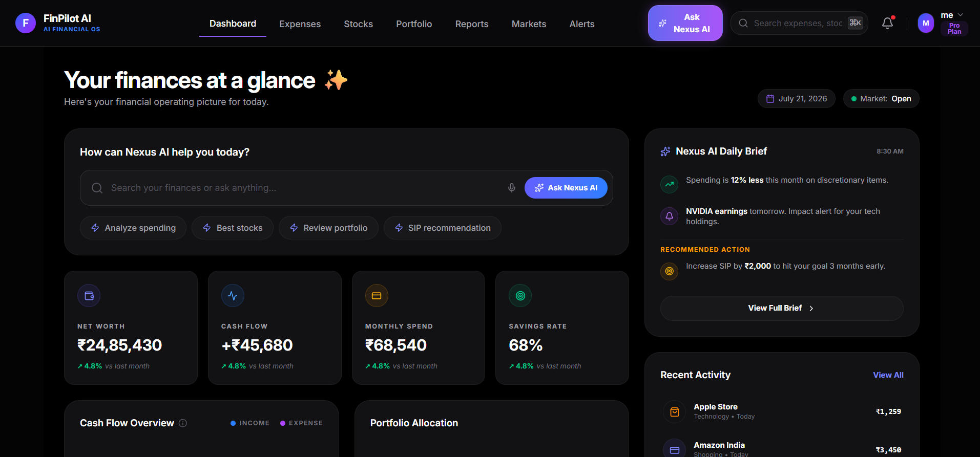Click the Cash Flow Overview info icon
This screenshot has width=980, height=457.
(183, 423)
